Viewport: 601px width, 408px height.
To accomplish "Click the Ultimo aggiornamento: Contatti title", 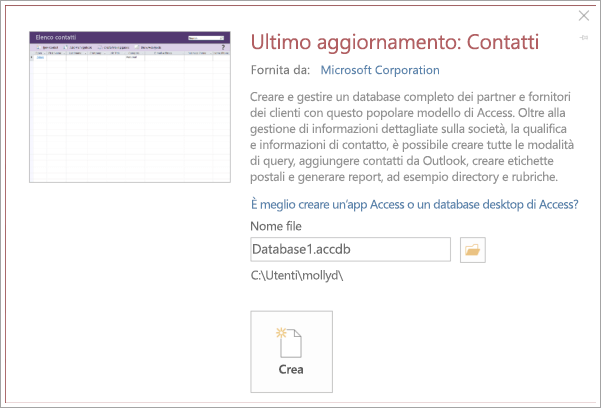I will (395, 42).
